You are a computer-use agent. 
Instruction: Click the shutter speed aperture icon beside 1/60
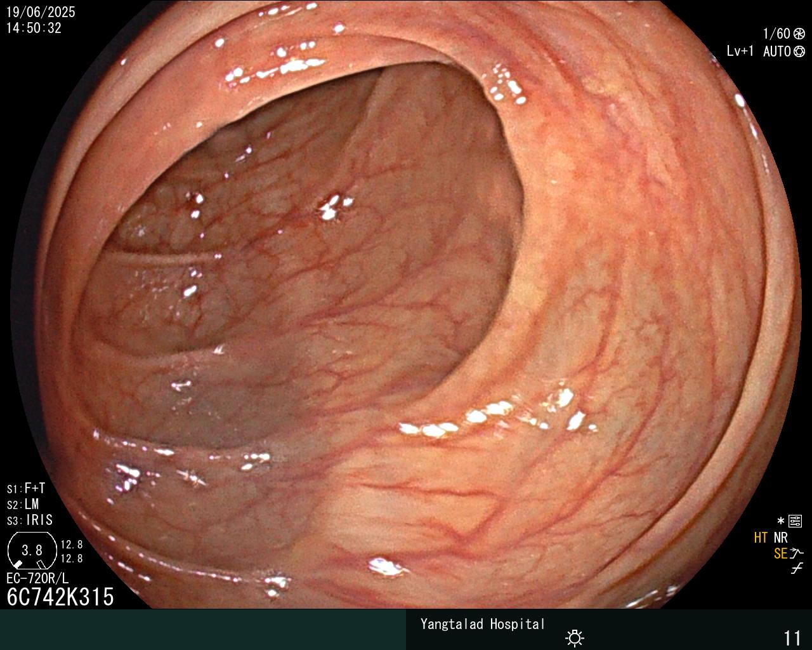point(799,34)
